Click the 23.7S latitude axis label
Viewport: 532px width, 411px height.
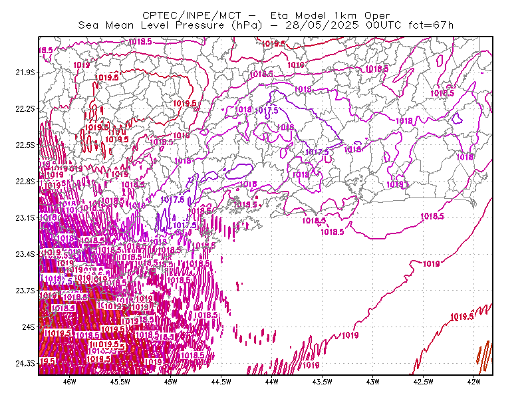point(25,291)
